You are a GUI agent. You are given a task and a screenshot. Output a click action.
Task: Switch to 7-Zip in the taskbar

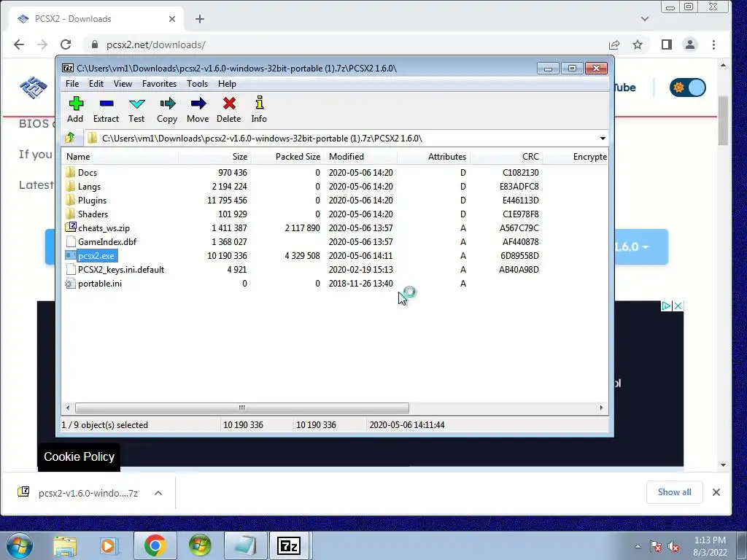click(x=289, y=545)
